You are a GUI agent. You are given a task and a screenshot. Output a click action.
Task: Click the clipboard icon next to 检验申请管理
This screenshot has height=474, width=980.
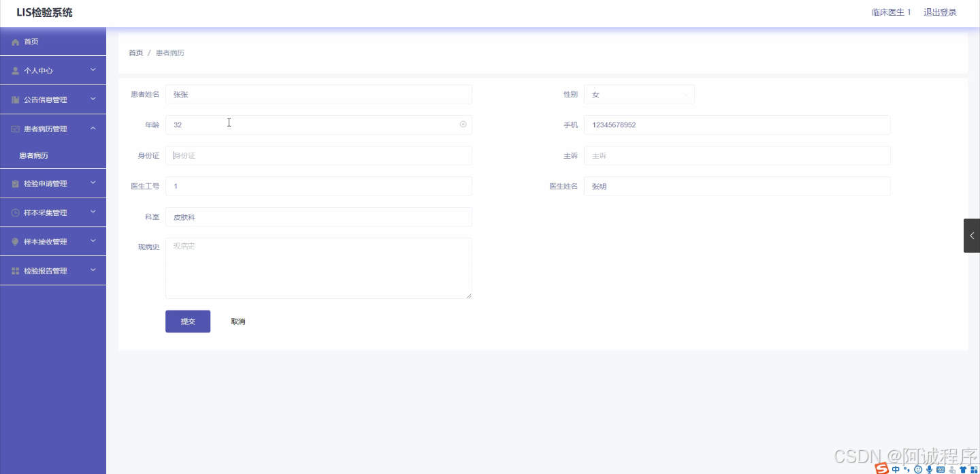point(14,183)
